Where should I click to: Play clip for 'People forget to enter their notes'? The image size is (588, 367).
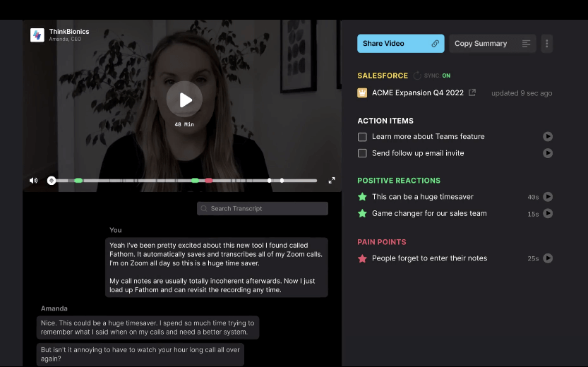pos(548,258)
